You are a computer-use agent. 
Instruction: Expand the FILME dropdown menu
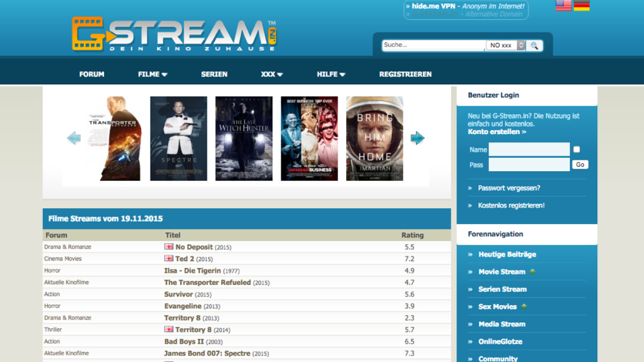click(x=152, y=74)
